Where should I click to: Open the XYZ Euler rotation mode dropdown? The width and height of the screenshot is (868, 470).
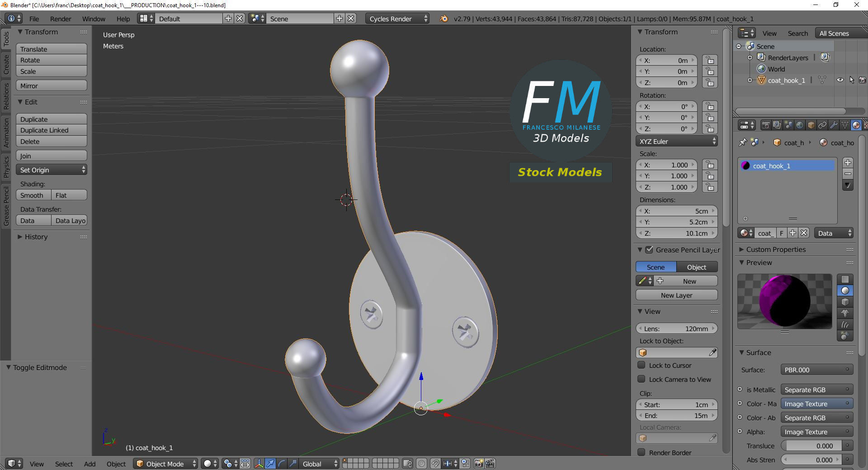[676, 141]
